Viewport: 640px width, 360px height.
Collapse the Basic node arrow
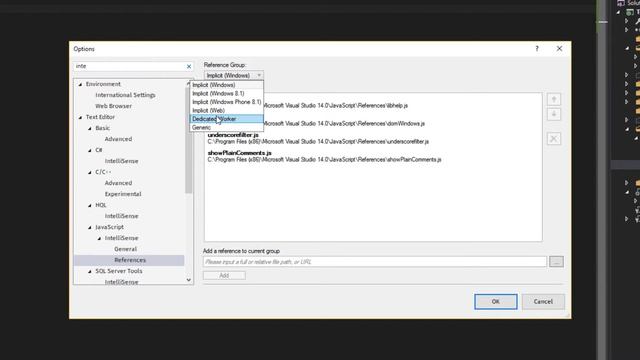click(x=90, y=128)
